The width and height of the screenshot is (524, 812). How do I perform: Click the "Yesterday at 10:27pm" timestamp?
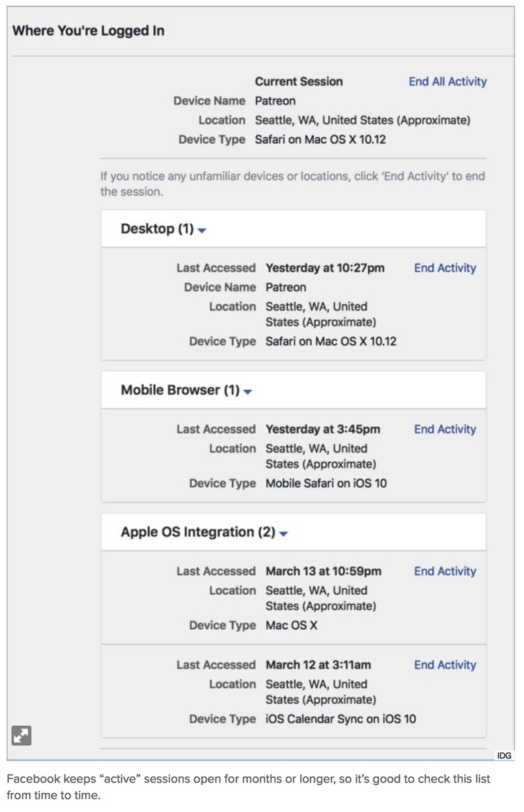[325, 268]
